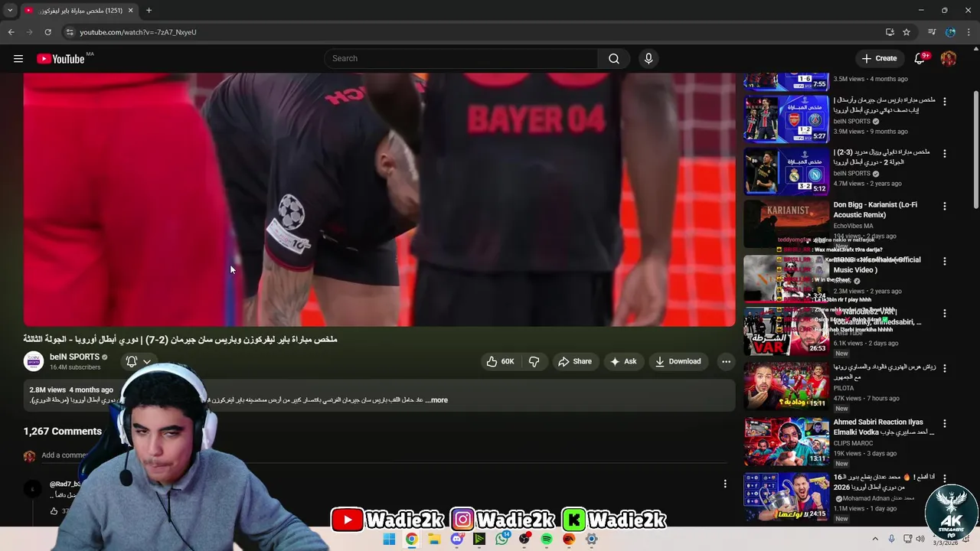This screenshot has height=551, width=980.
Task: Close the YouTube browser tab
Action: [x=131, y=11]
